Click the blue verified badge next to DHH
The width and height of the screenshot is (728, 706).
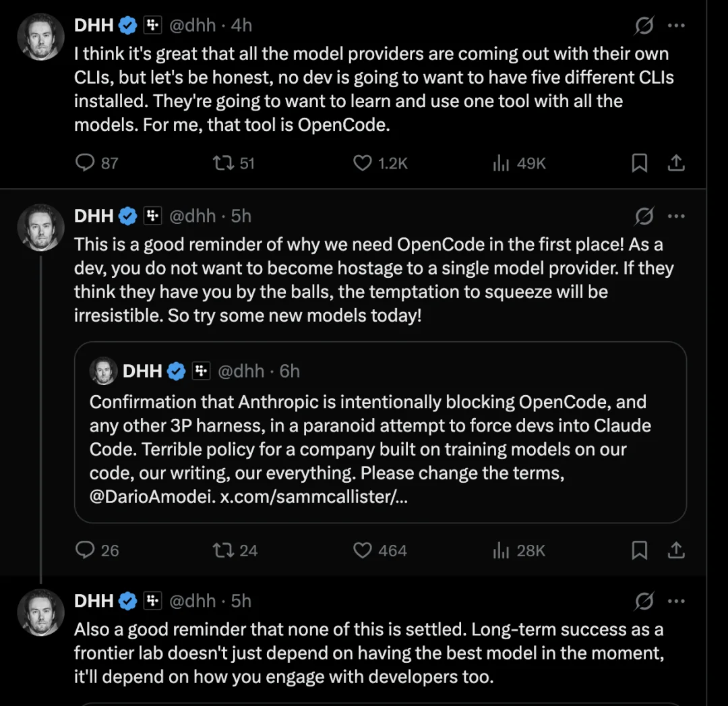pyautogui.click(x=127, y=25)
